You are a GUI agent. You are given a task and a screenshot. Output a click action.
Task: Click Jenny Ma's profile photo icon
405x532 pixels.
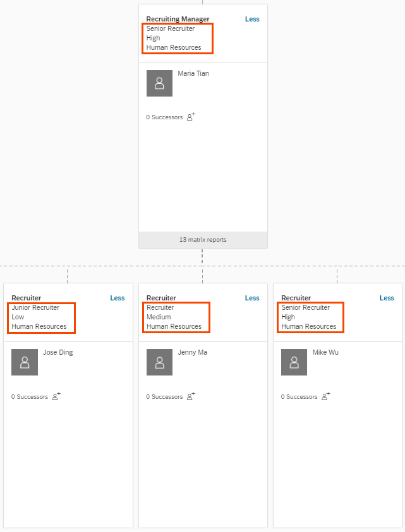tap(159, 362)
